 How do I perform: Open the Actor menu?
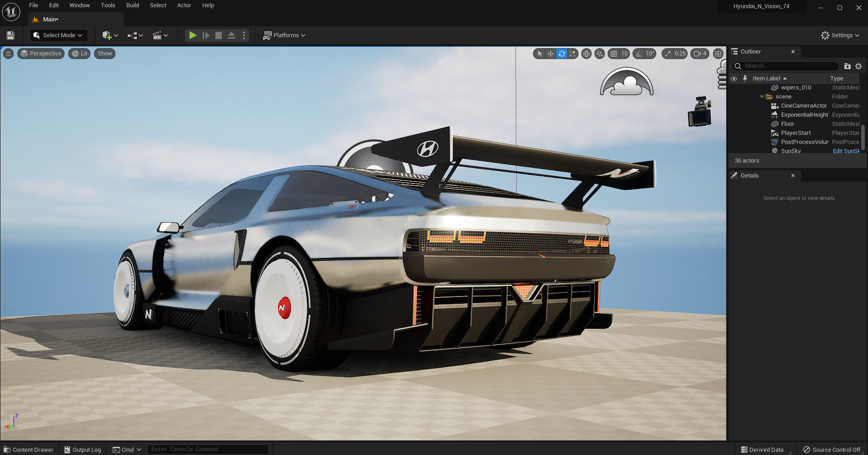pyautogui.click(x=184, y=5)
